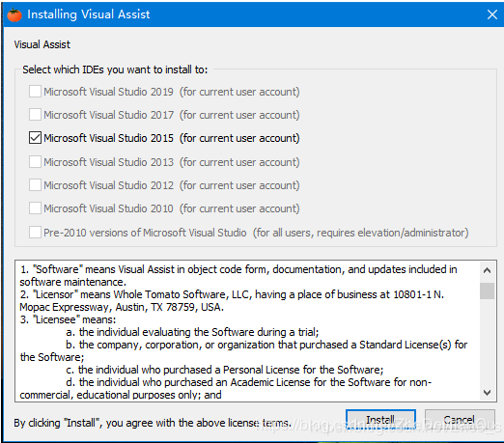Check Microsoft Visual Studio 2017 checkbox
Screen dimensions: 504x443
point(35,115)
